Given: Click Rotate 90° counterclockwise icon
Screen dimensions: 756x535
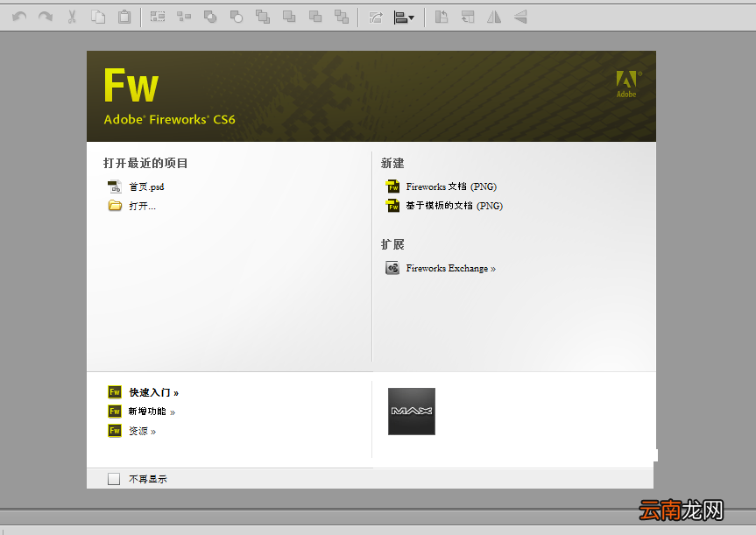Looking at the screenshot, I should click(442, 18).
